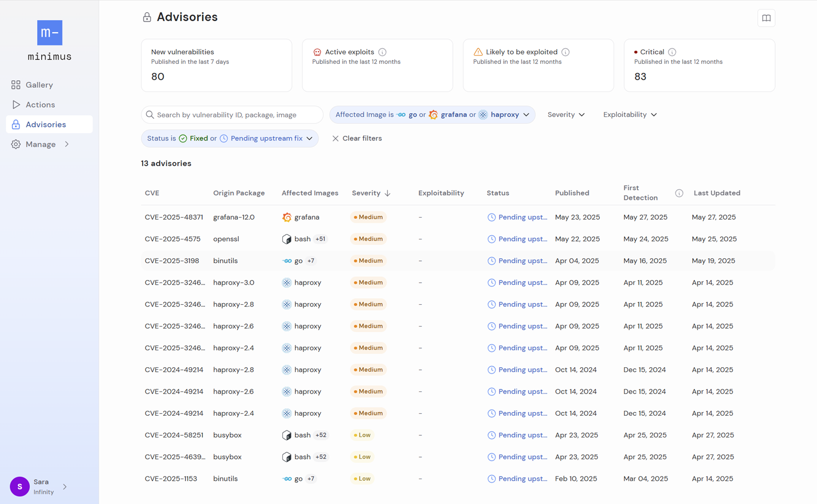Screen dimensions: 817x504
Task: Click the Likely to be exploited warning icon
Action: point(478,52)
